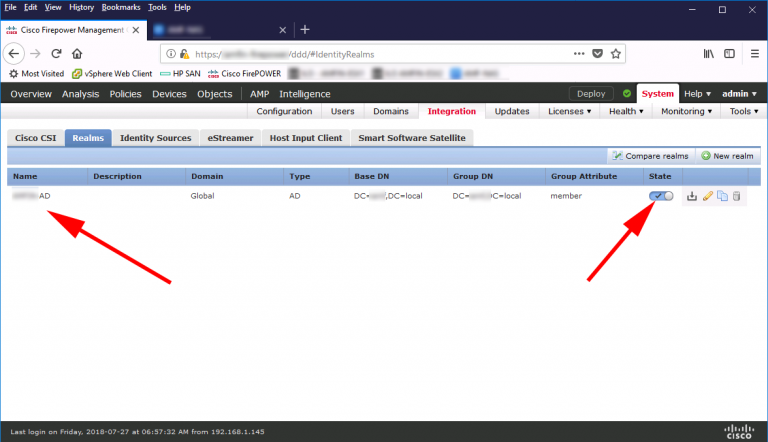
Task: Open the Most Visited bookmark
Action: (x=37, y=74)
